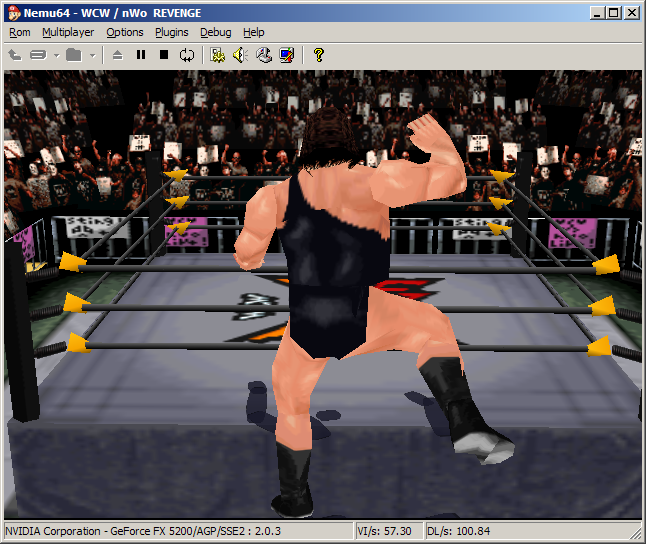Expand the dropdown arrow beside the folder icon

click(x=92, y=55)
